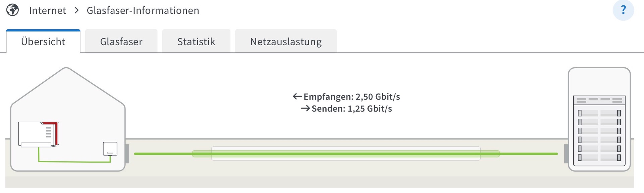Viewport: 644px width, 193px height.
Task: Switch to the Glasfaser tab
Action: (121, 41)
